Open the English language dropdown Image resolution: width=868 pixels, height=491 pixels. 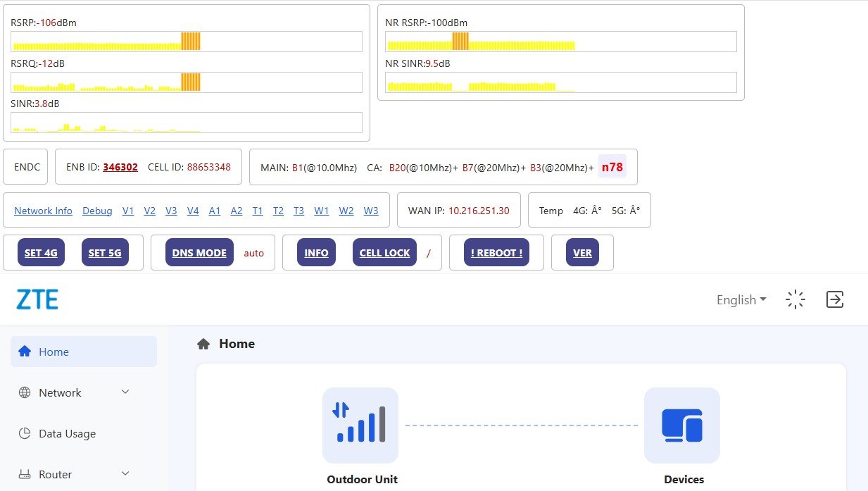pos(741,300)
